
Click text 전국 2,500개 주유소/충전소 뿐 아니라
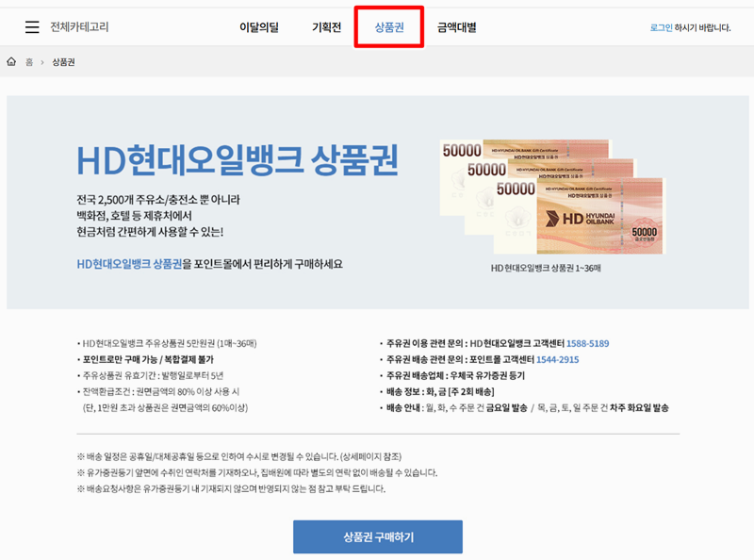tap(158, 199)
